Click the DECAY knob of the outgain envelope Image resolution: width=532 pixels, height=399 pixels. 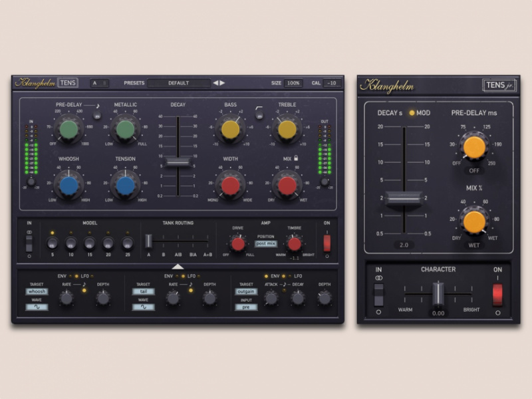(297, 299)
